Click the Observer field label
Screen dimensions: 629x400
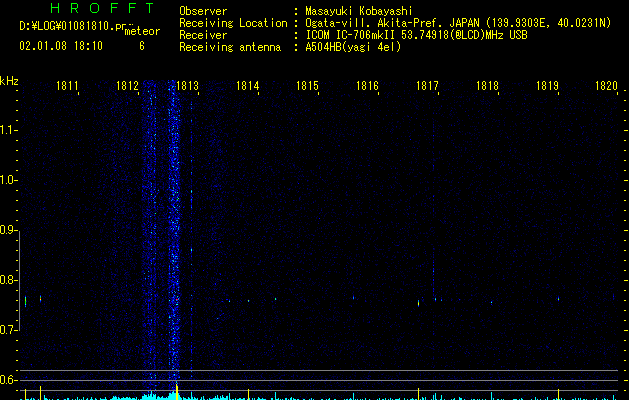[x=203, y=11]
